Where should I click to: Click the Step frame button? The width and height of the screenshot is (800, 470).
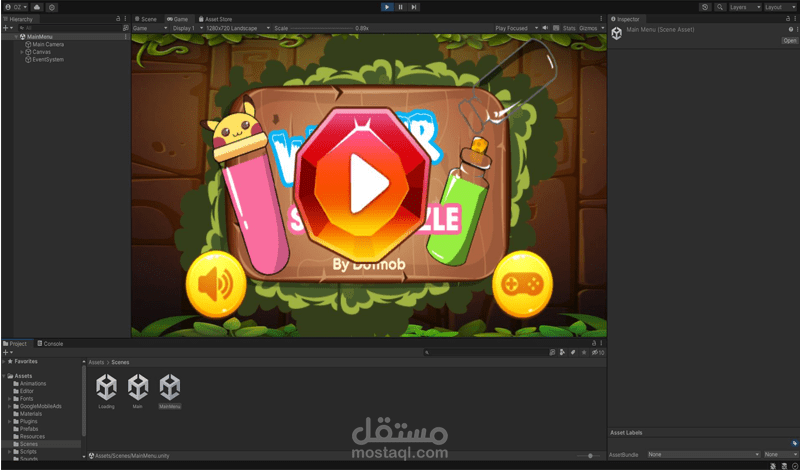(414, 7)
